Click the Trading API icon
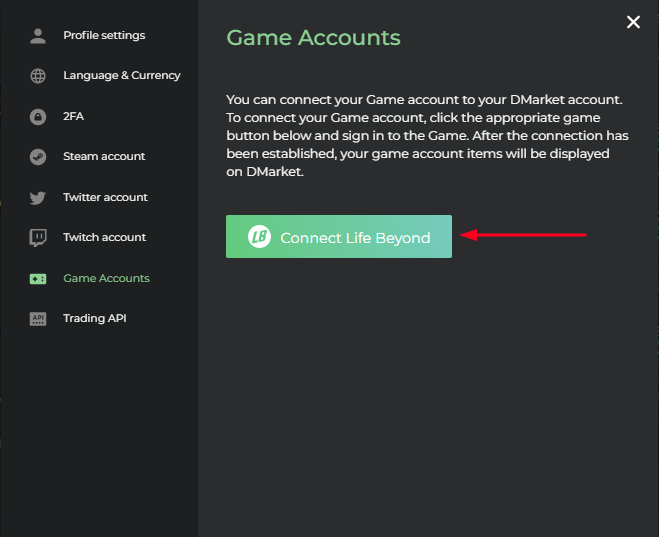Image resolution: width=659 pixels, height=537 pixels. [x=38, y=319]
